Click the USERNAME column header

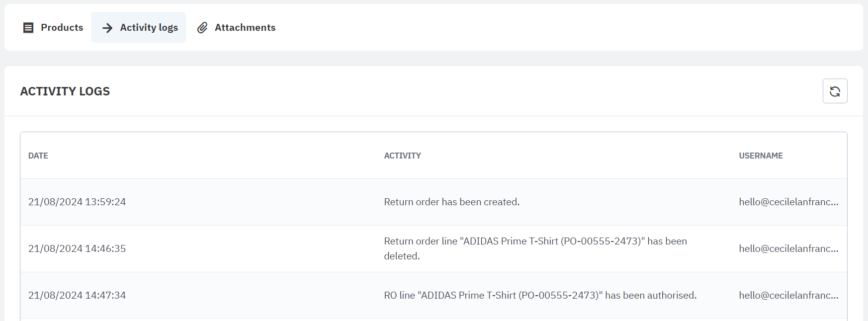(x=761, y=156)
